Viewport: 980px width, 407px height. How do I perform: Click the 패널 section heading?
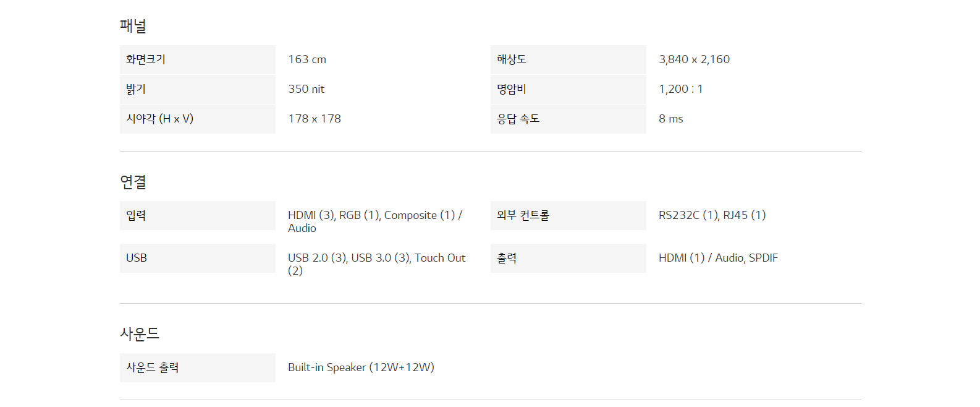133,26
